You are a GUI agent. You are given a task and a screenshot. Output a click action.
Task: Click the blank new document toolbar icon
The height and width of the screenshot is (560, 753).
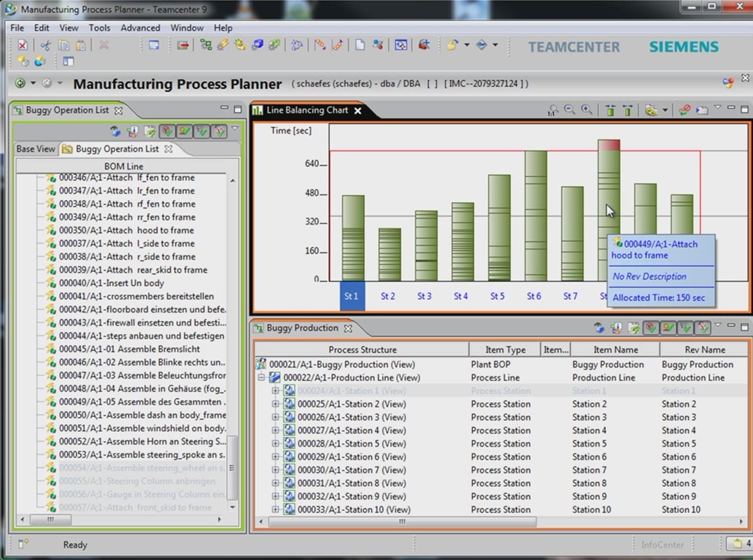[x=360, y=45]
